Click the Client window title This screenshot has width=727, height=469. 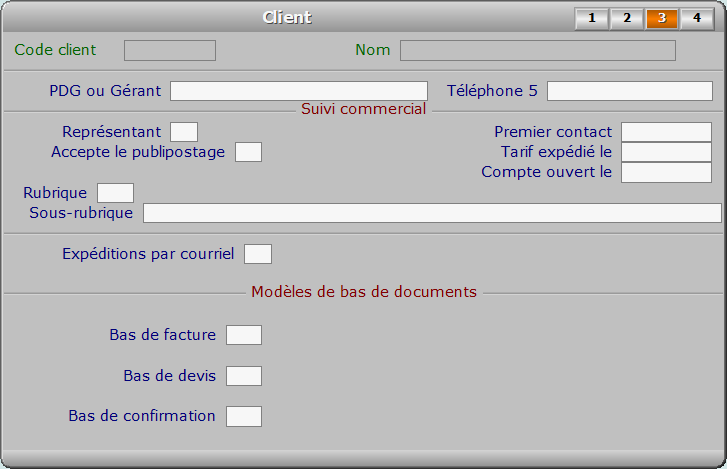click(x=287, y=18)
